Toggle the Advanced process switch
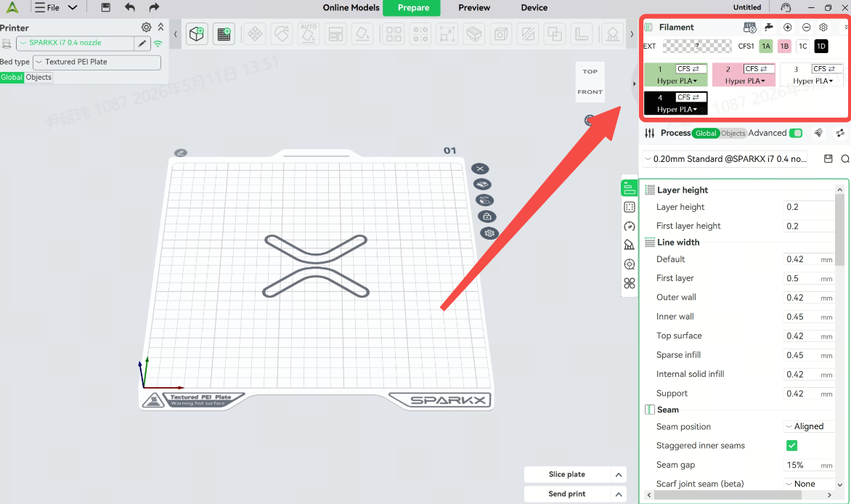The height and width of the screenshot is (504, 851). point(796,133)
